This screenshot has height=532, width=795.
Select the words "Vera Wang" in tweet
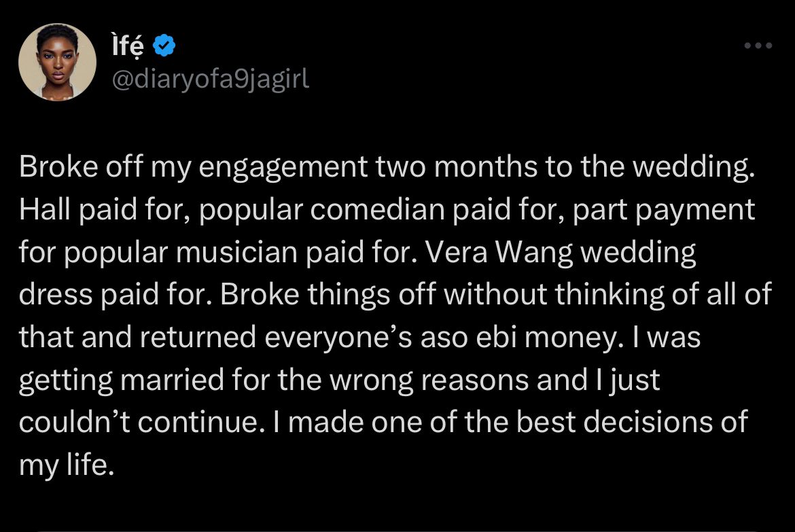coord(499,252)
